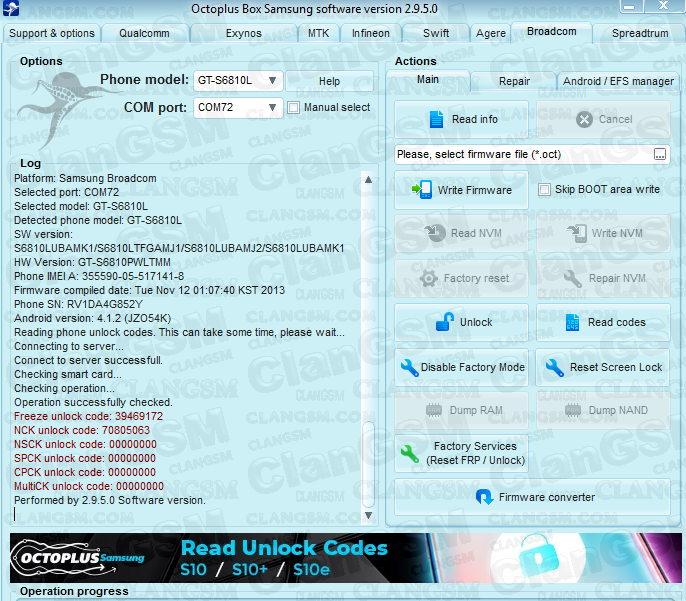Click the Phone IMEI A log line

[x=99, y=276]
